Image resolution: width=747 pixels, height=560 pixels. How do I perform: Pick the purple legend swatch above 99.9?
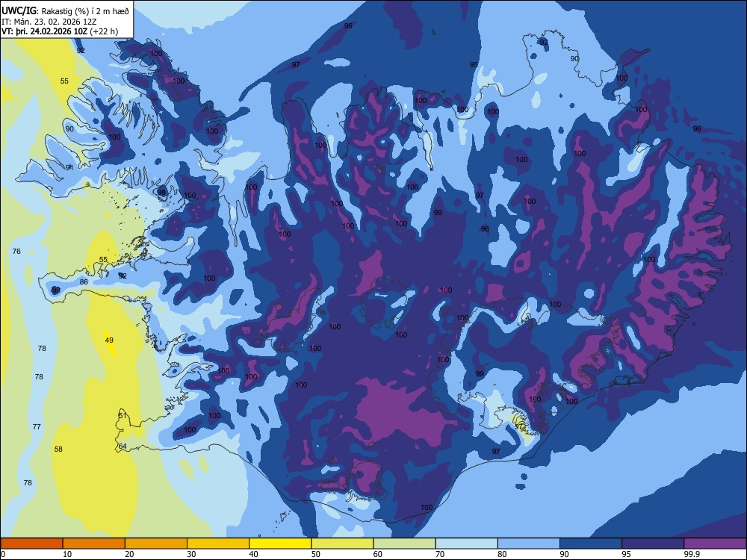(715, 544)
